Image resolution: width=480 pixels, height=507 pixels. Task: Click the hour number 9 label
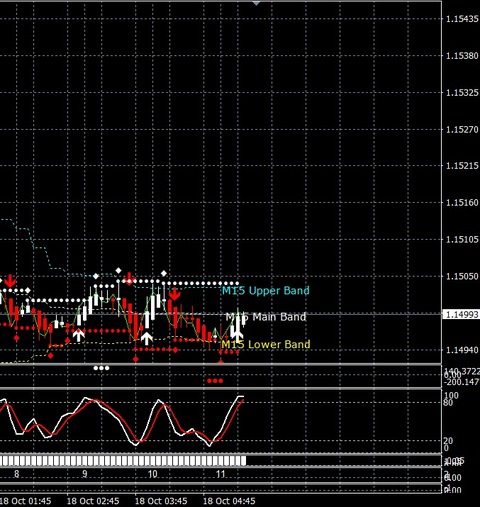(85, 474)
